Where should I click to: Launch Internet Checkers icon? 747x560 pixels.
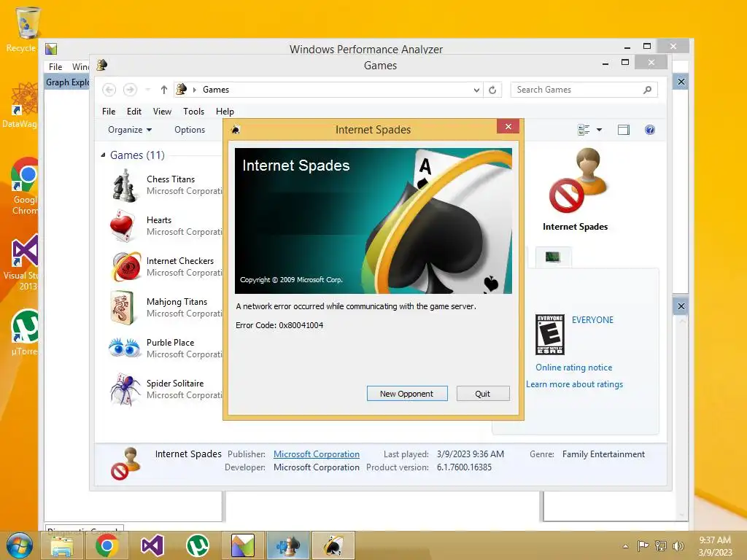coord(125,267)
